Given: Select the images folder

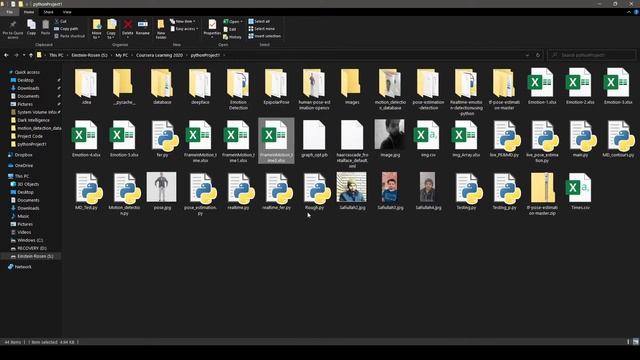Looking at the screenshot, I should [x=352, y=87].
